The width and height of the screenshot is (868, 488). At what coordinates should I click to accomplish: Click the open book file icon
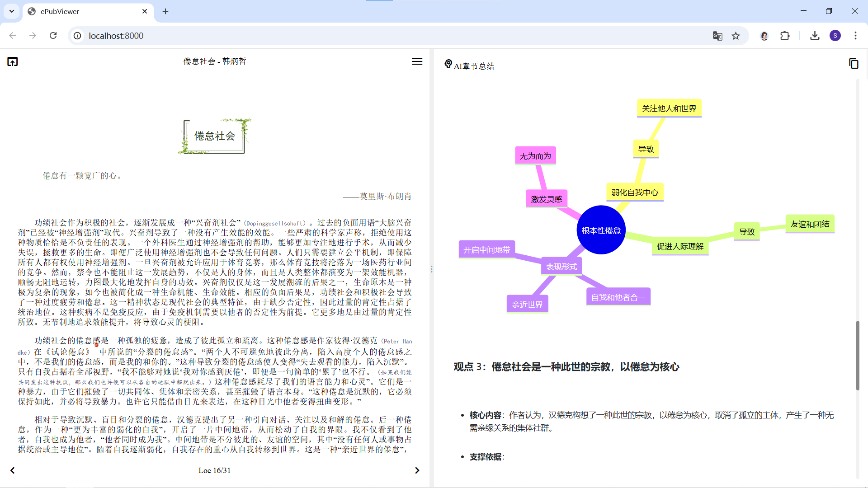click(x=13, y=62)
